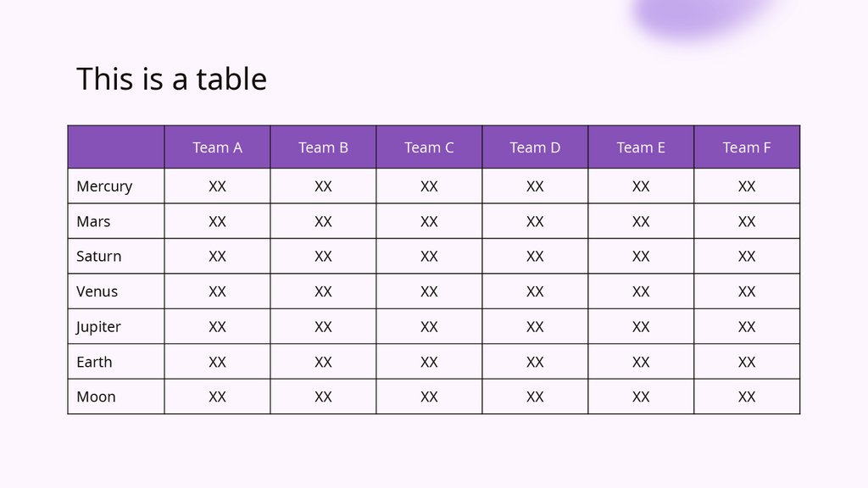Click the Earth row label cell
This screenshot has height=488, width=868.
click(x=94, y=362)
